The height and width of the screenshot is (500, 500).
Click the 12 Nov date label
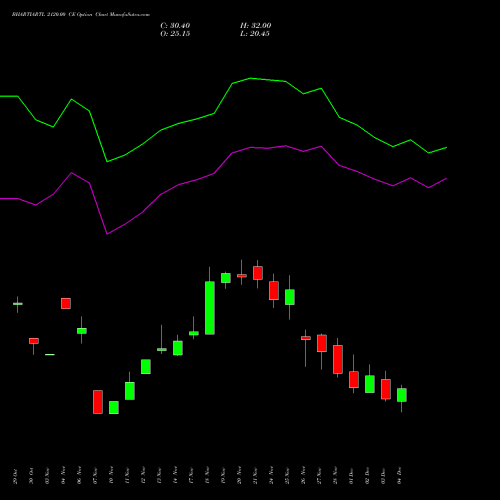coord(143,476)
